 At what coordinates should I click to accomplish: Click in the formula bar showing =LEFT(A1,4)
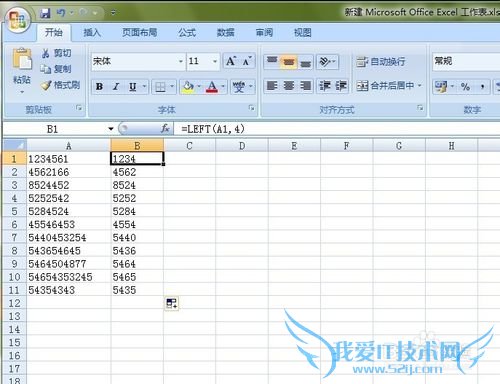point(337,129)
